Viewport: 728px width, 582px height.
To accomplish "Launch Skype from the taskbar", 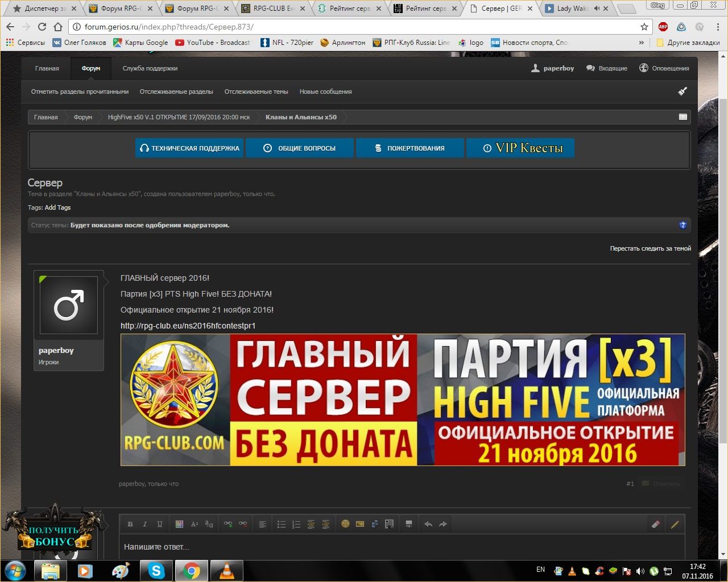I will pyautogui.click(x=156, y=570).
